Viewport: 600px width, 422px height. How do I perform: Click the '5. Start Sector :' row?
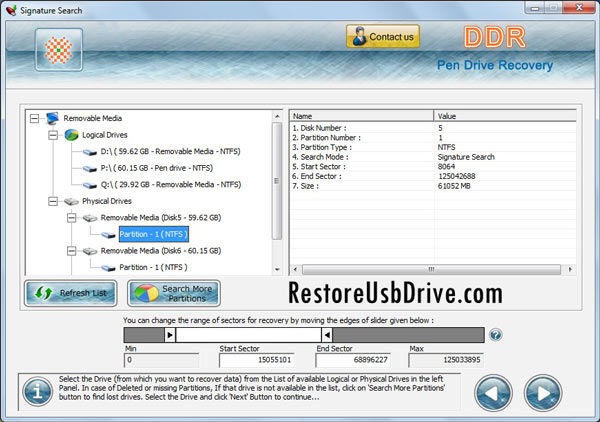pos(433,166)
